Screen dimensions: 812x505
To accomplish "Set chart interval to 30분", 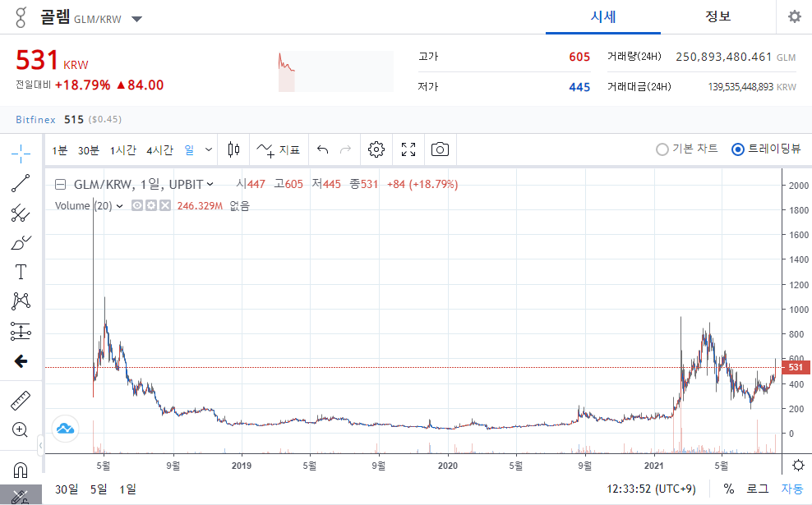I will [89, 150].
